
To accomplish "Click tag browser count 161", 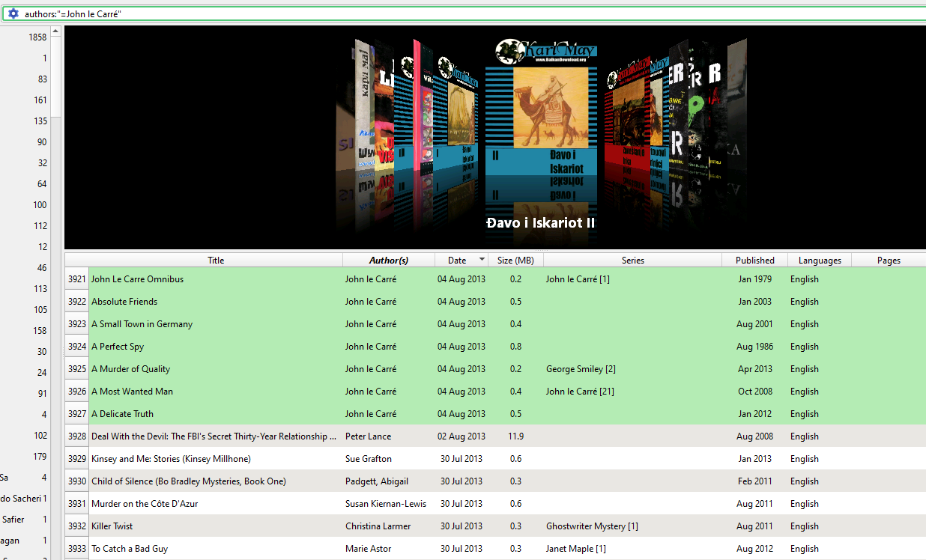I will (40, 100).
